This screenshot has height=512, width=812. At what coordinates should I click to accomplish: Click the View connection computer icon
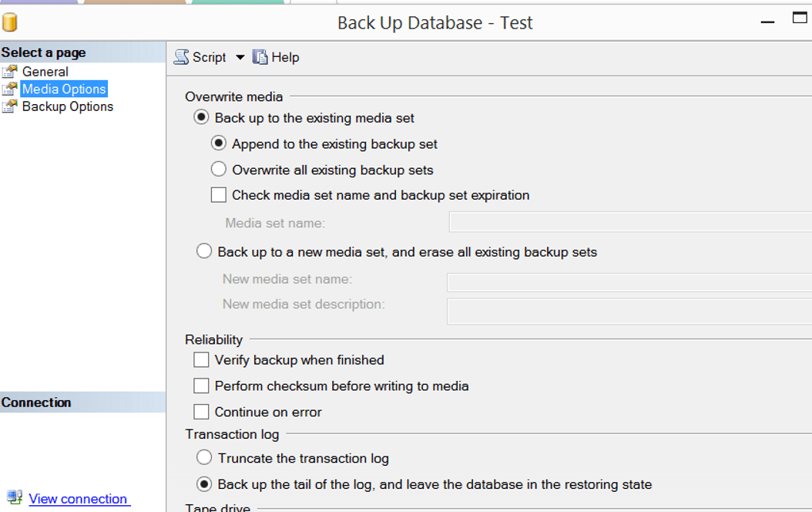click(x=15, y=497)
